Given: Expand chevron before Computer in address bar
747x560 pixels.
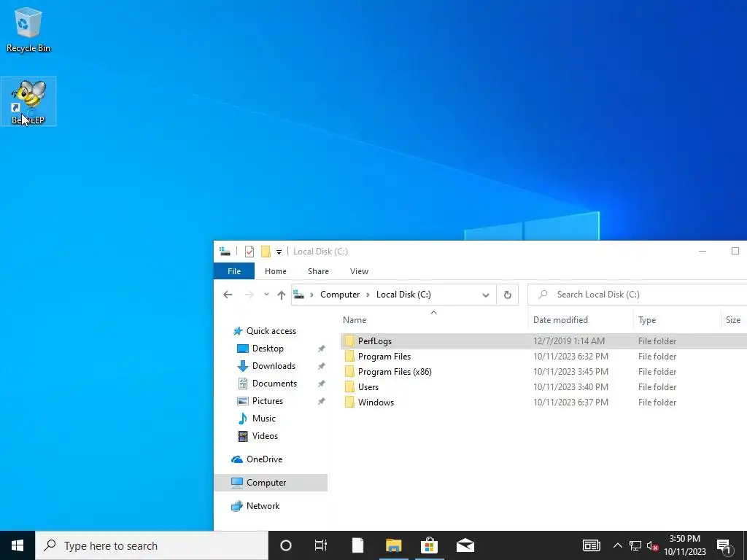Looking at the screenshot, I should [311, 295].
